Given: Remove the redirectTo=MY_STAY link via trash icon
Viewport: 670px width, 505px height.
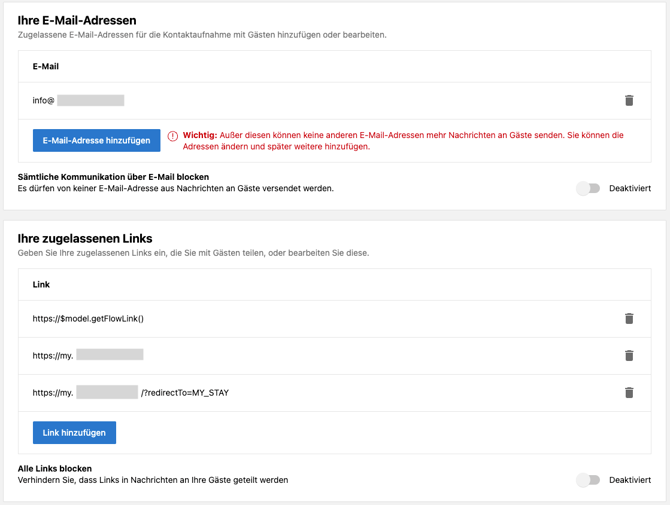Looking at the screenshot, I should tap(629, 392).
